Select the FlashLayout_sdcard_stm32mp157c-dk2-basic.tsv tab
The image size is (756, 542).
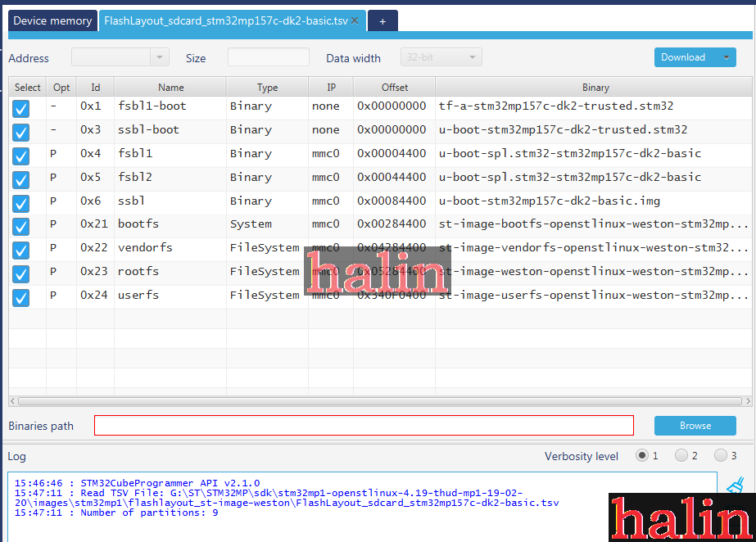click(x=225, y=20)
